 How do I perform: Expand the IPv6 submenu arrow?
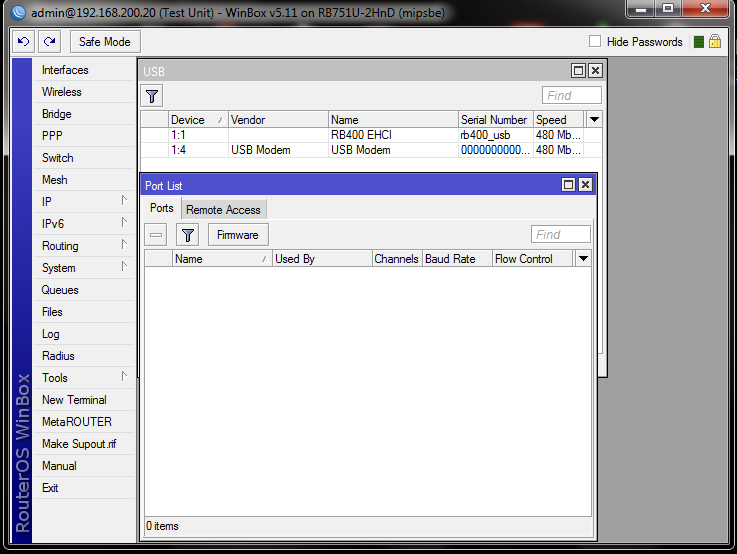coord(124,222)
